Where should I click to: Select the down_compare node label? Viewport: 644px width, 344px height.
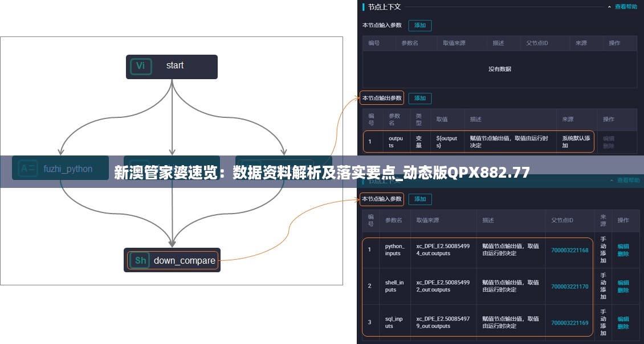tap(185, 261)
